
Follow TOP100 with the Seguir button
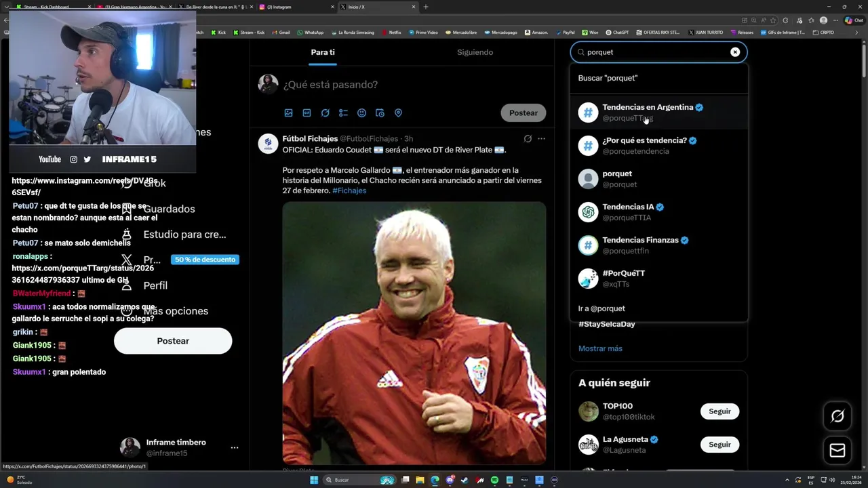[x=719, y=411]
